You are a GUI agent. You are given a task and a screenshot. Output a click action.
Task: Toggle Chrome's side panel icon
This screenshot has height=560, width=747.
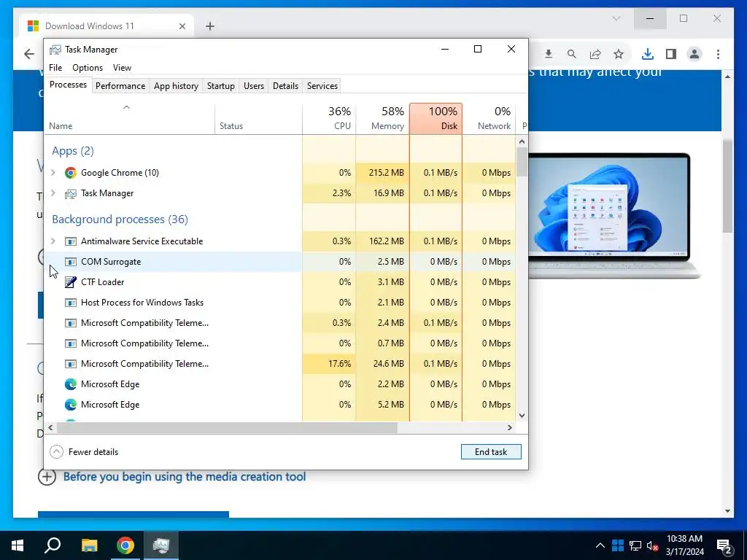[x=671, y=54]
